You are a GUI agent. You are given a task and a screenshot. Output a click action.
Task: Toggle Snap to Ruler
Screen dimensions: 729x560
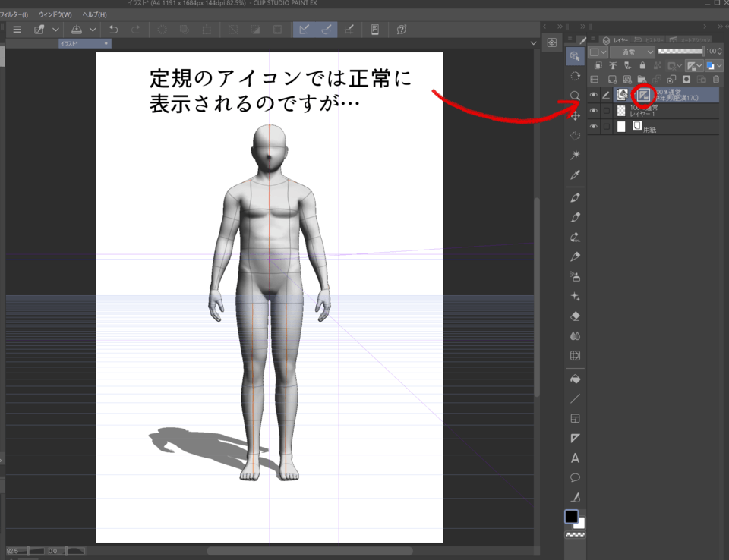(304, 30)
